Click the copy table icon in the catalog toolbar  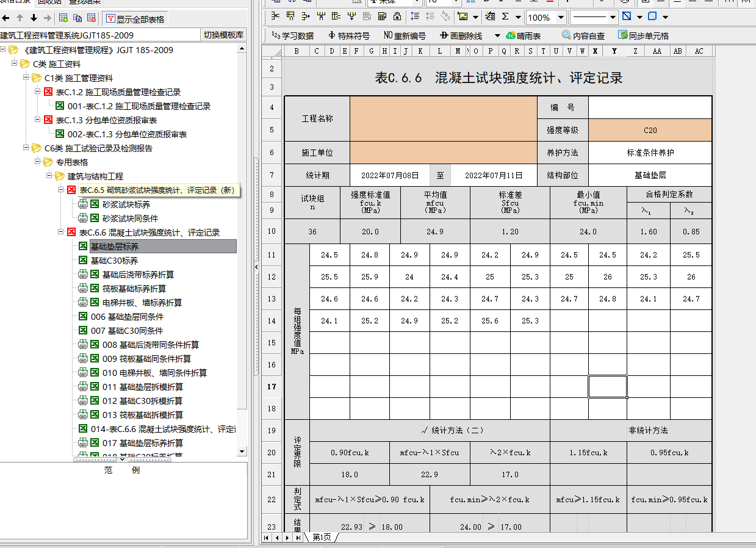77,18
